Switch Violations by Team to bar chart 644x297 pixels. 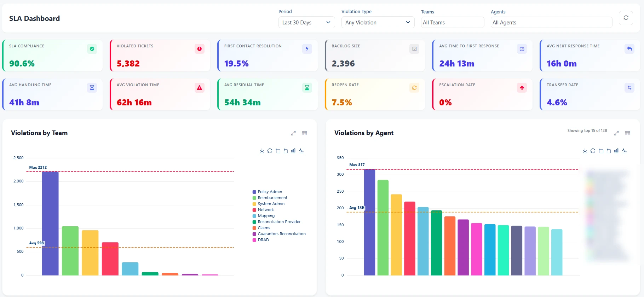click(293, 151)
